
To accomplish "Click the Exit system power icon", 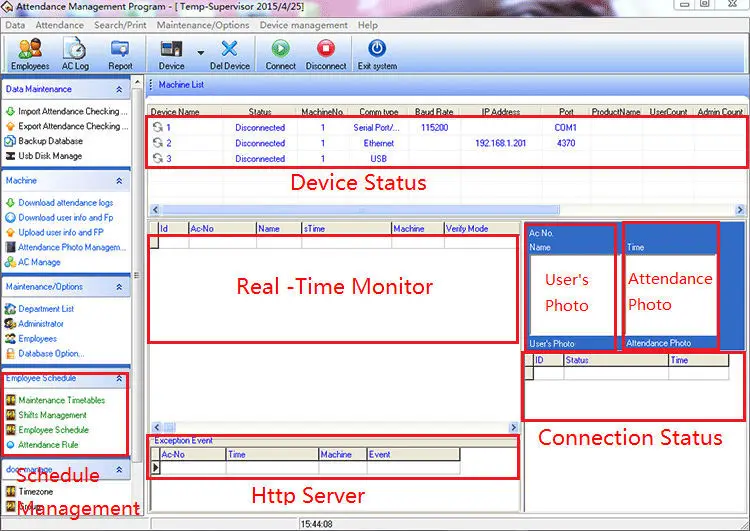I will 377,50.
